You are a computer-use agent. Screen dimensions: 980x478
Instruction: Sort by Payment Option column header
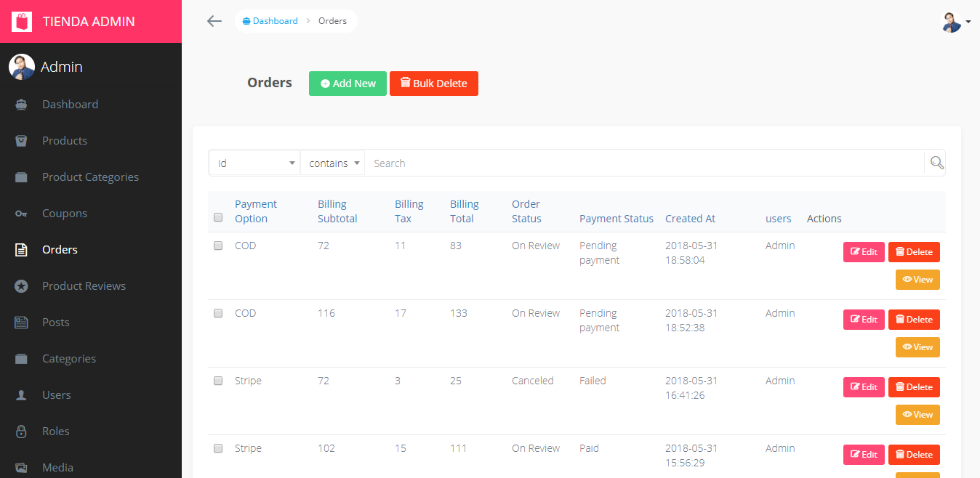point(256,211)
